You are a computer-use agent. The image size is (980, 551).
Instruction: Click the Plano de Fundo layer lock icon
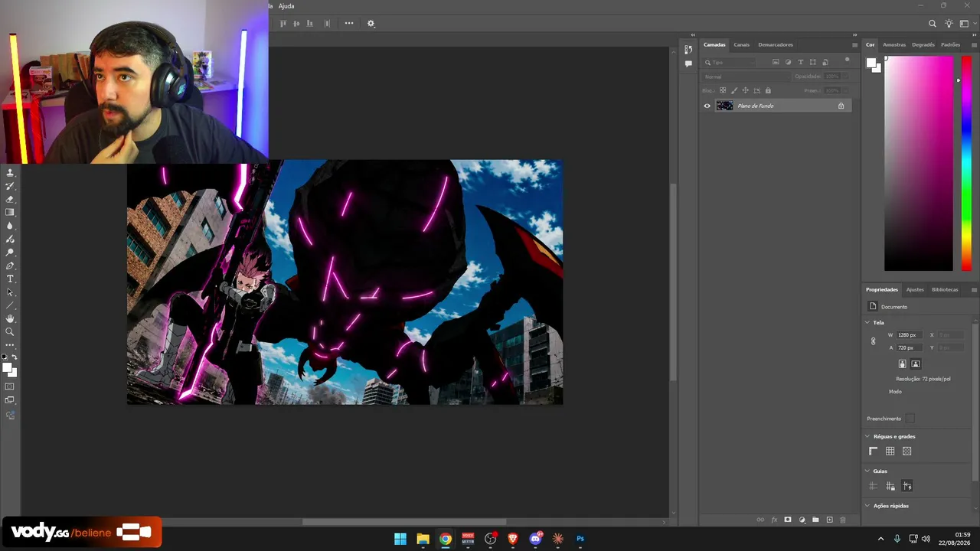(841, 106)
